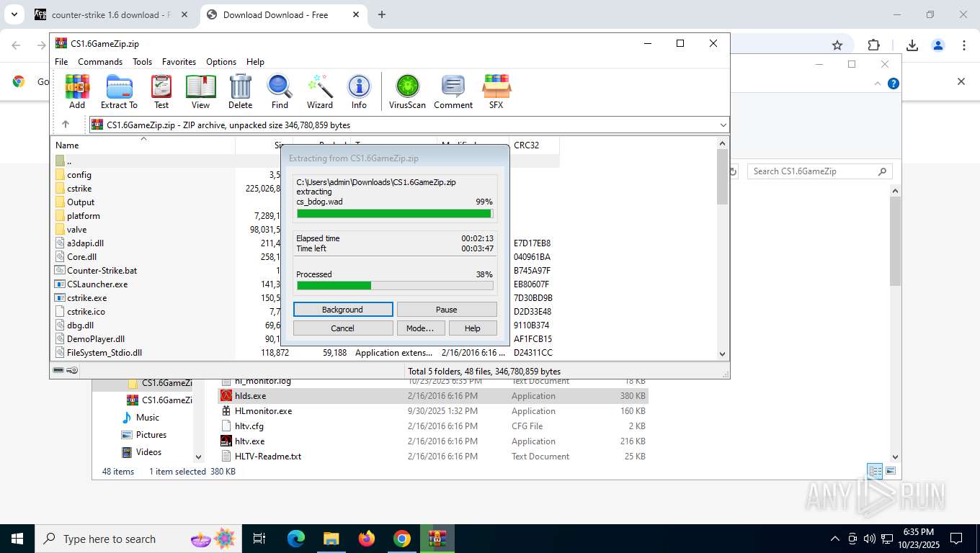Click the SFX toolbar icon
Image resolution: width=980 pixels, height=553 pixels.
point(496,91)
